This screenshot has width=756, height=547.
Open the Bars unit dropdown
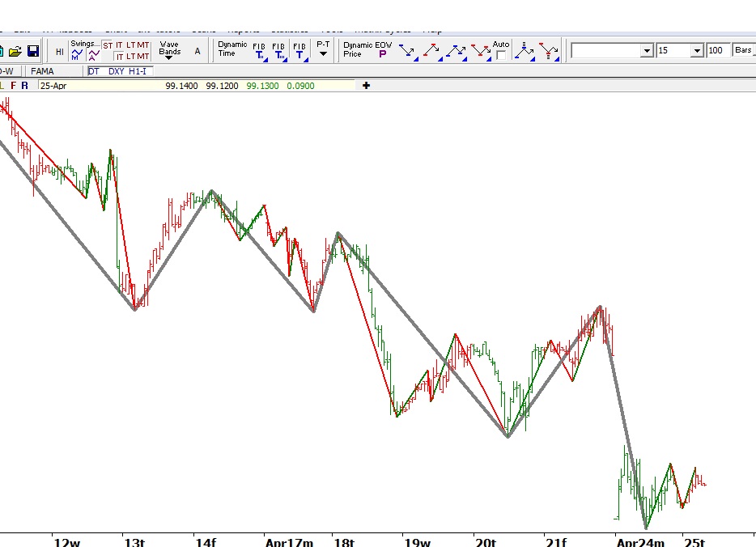(744, 50)
